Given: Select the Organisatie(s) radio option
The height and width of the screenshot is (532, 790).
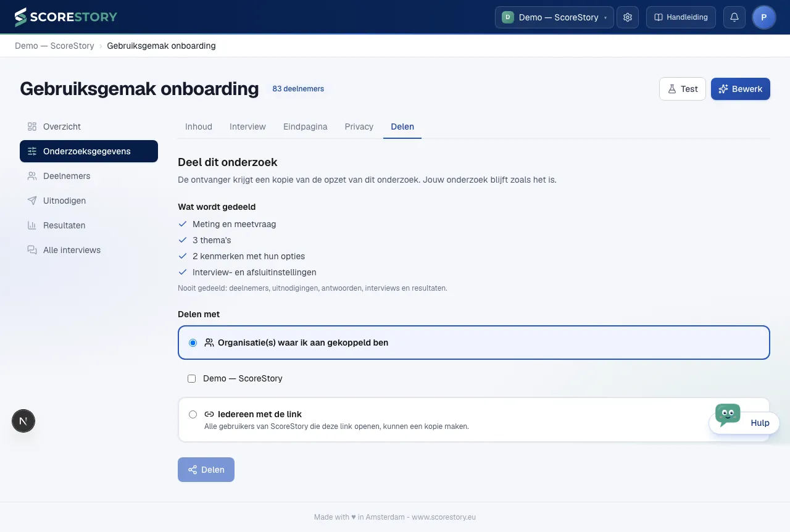Looking at the screenshot, I should (x=193, y=343).
